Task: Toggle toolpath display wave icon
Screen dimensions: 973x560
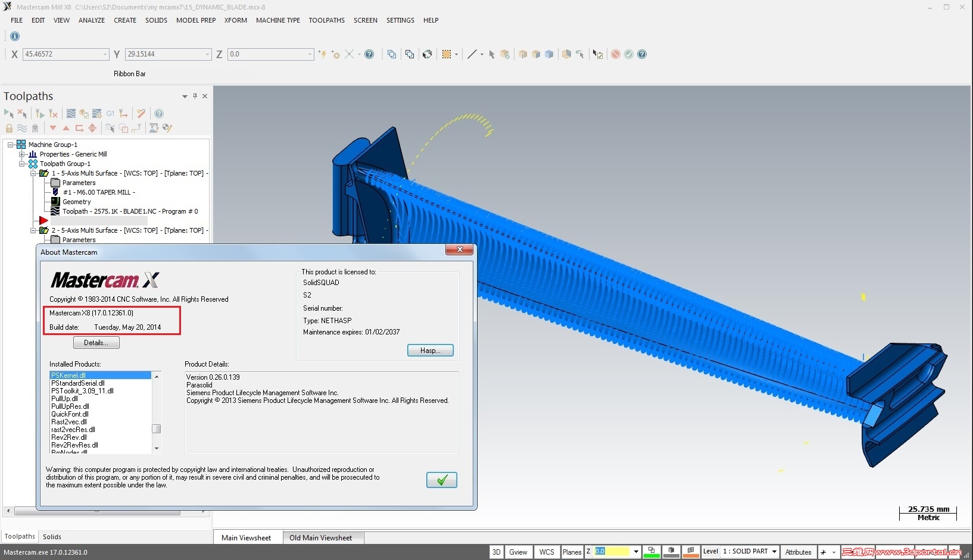Action: point(22,128)
